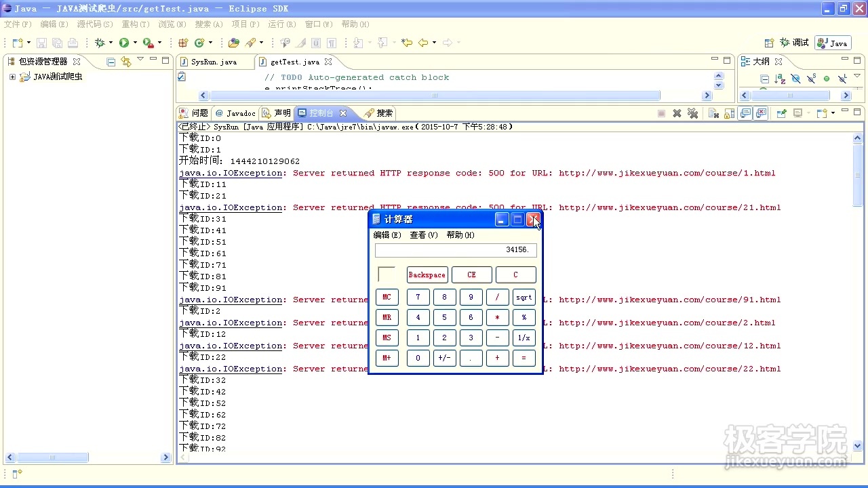
Task: Toggle Hide Local Types in Outline
Action: click(x=842, y=79)
